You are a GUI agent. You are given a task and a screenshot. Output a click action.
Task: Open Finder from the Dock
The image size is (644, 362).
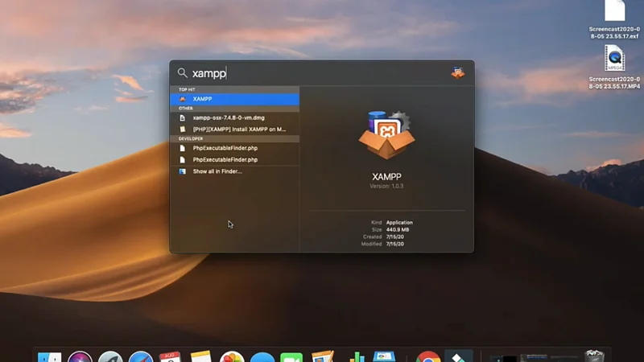click(x=50, y=356)
